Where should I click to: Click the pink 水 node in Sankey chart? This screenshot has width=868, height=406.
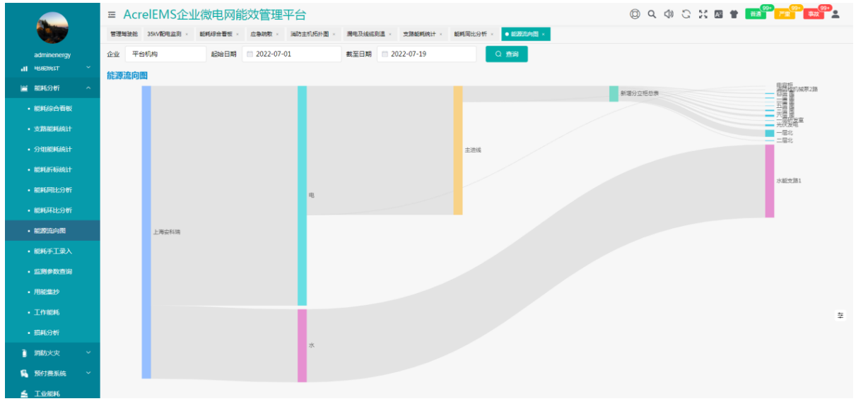coord(302,345)
